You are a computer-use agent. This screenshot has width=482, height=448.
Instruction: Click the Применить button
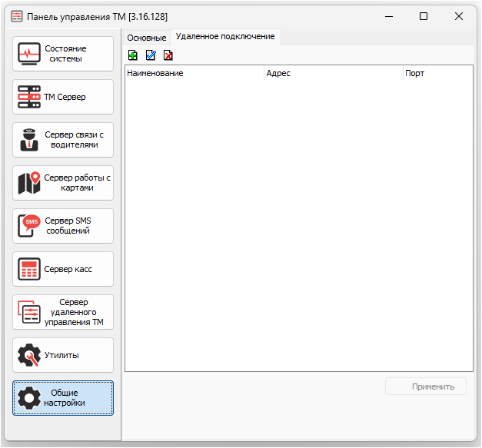tap(426, 387)
